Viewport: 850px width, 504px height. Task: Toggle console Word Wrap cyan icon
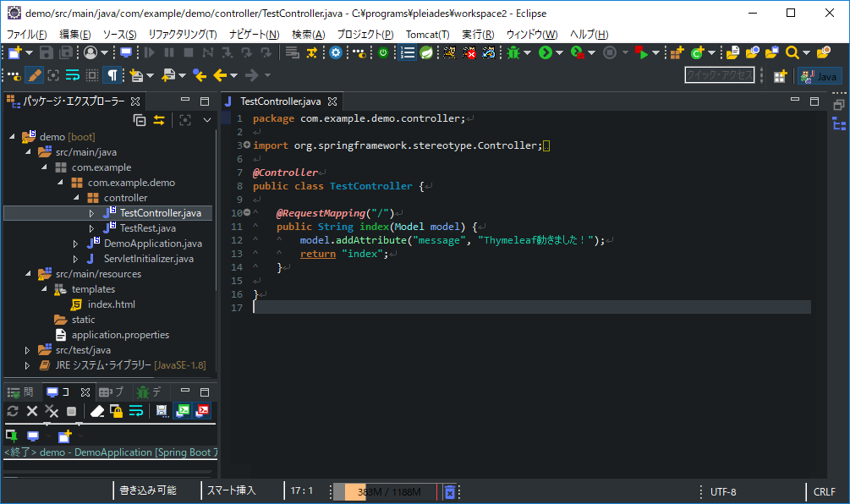[x=136, y=411]
